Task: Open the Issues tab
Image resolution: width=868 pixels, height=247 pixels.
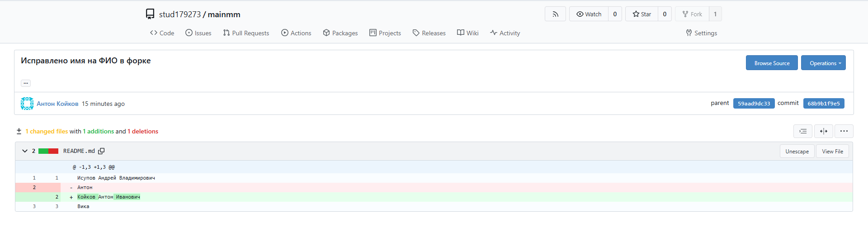Action: coord(198,33)
